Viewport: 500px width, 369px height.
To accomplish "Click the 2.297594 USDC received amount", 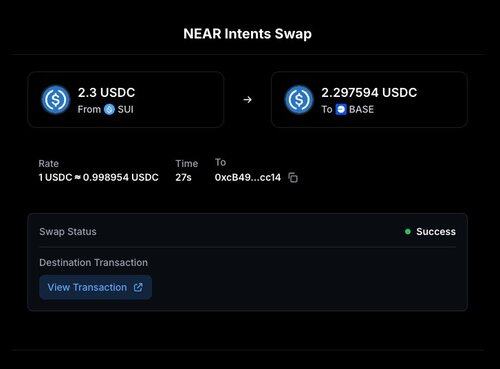I will 369,92.
